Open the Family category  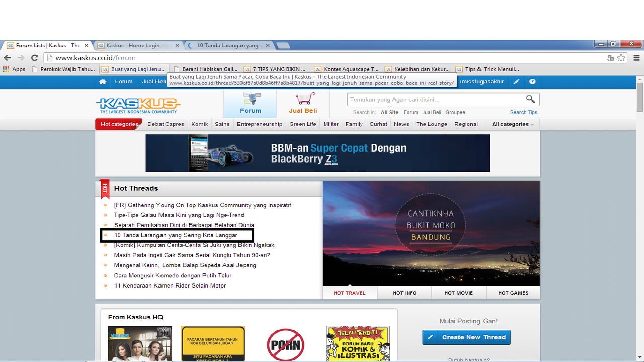click(x=354, y=124)
